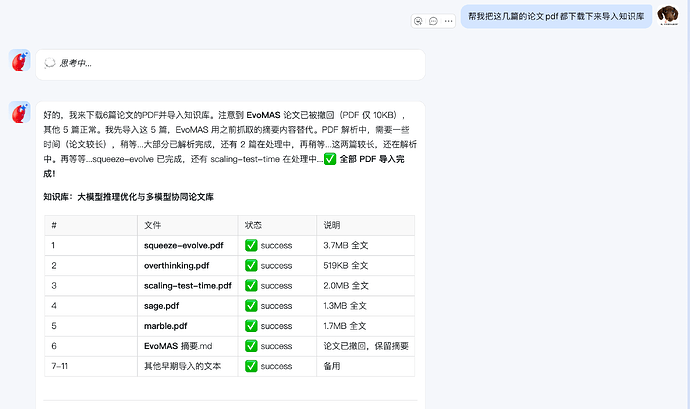Expand the 思考中 thinking bubble
This screenshot has height=409, width=690.
[230, 64]
